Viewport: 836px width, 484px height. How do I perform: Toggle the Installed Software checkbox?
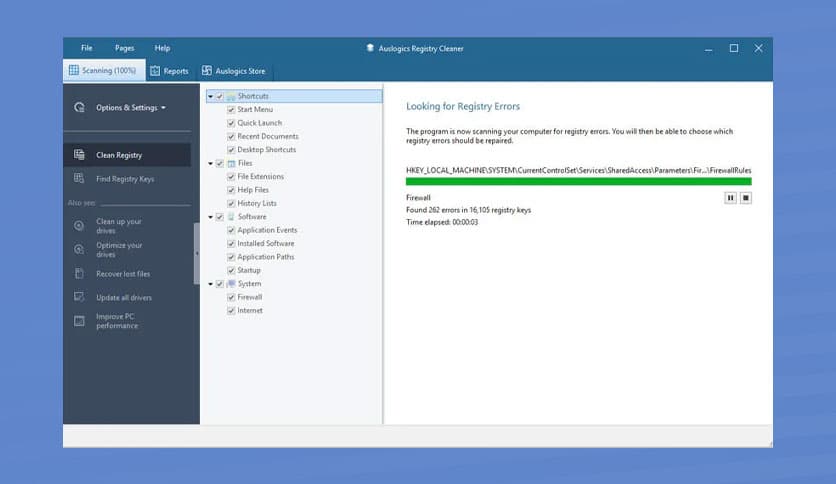231,244
